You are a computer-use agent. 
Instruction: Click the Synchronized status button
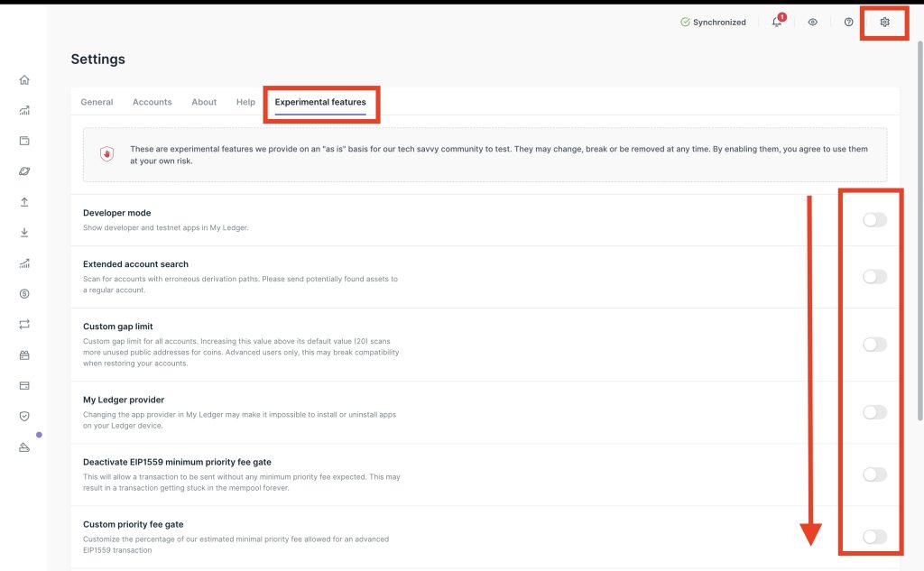(x=713, y=22)
